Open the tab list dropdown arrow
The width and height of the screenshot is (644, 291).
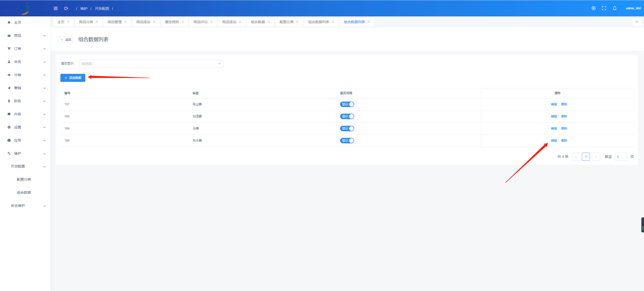[x=637, y=22]
